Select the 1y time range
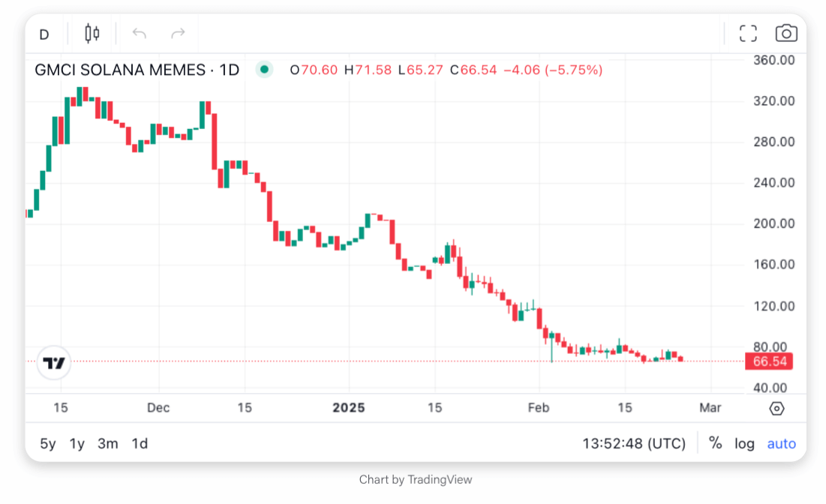Viewport: 826px width, 504px height. [77, 444]
